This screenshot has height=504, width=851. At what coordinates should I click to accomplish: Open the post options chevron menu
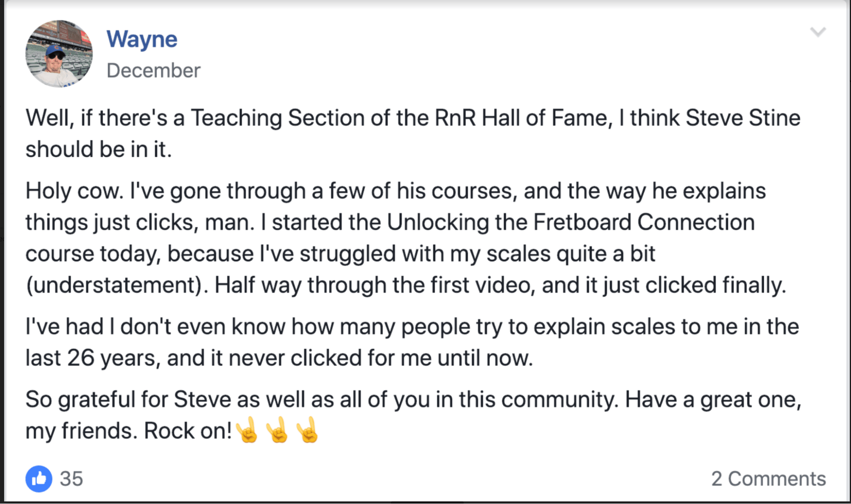pyautogui.click(x=818, y=32)
